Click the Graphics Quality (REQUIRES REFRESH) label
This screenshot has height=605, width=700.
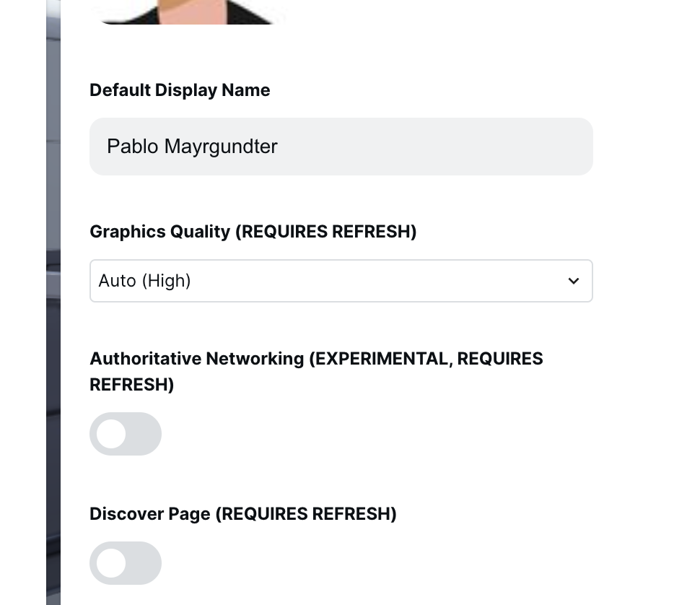tap(253, 232)
